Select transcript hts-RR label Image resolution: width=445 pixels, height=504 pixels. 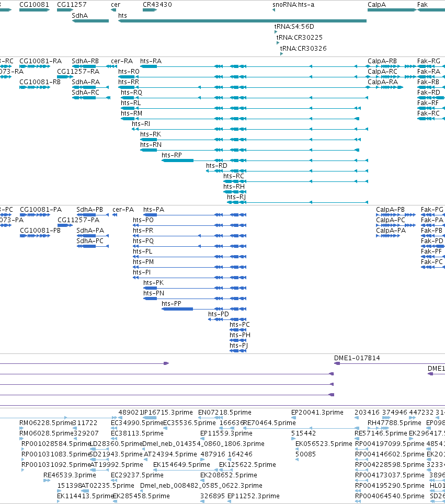(129, 82)
